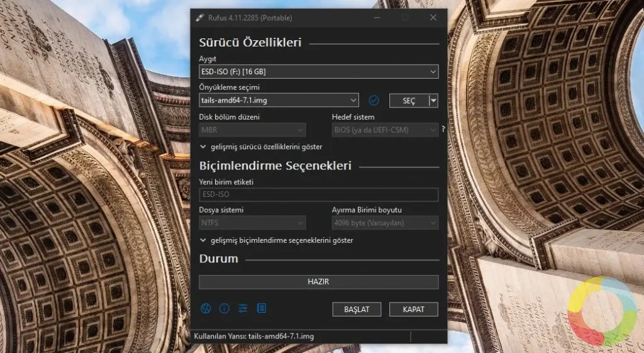
Task: Click the Önyükleme seçimi label
Action: 229,87
